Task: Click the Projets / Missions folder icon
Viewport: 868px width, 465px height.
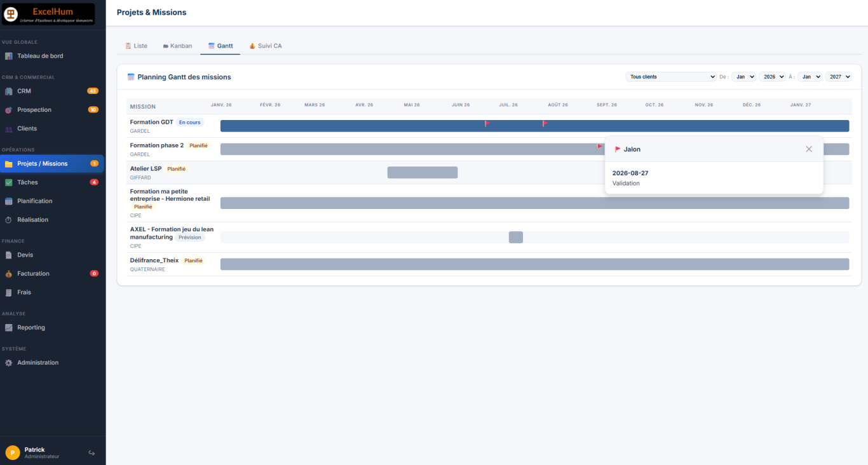Action: point(8,164)
